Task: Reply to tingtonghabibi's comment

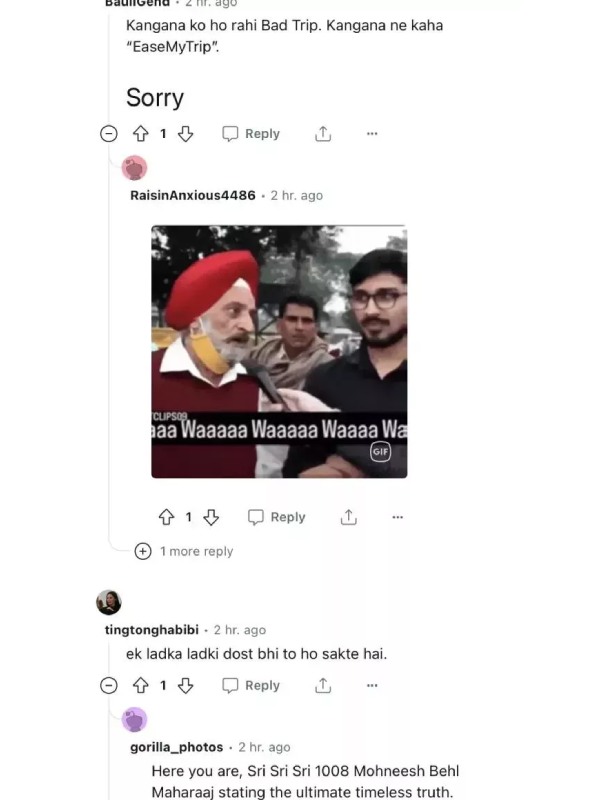Action: click(251, 685)
